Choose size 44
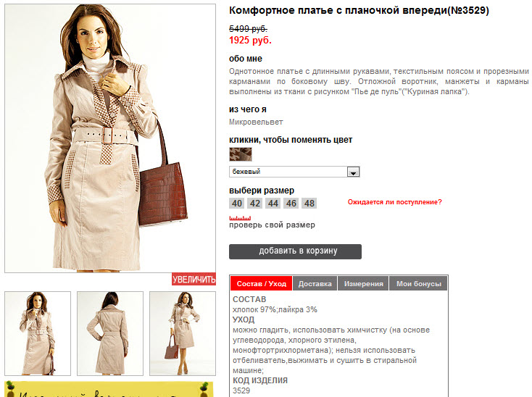 tap(273, 204)
